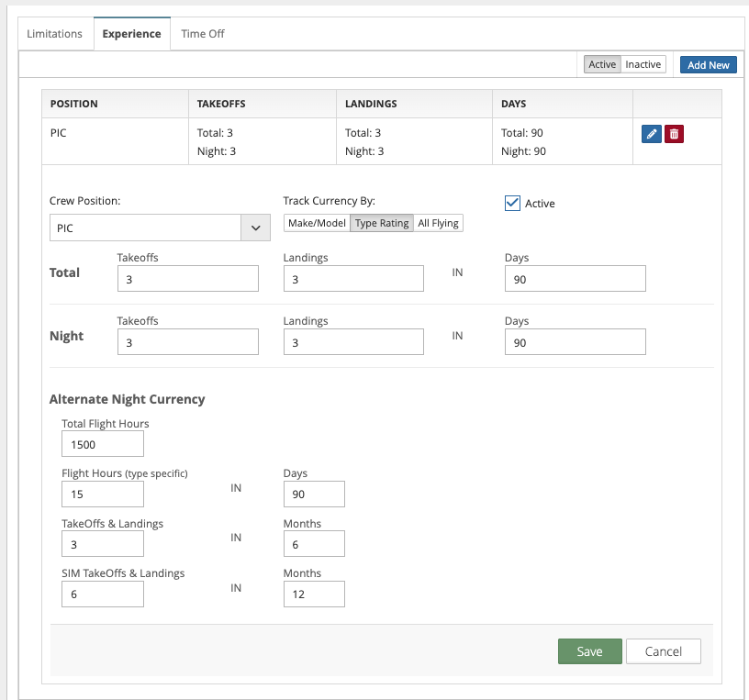Show Inactive experience records
749x700 pixels.
pyautogui.click(x=643, y=64)
